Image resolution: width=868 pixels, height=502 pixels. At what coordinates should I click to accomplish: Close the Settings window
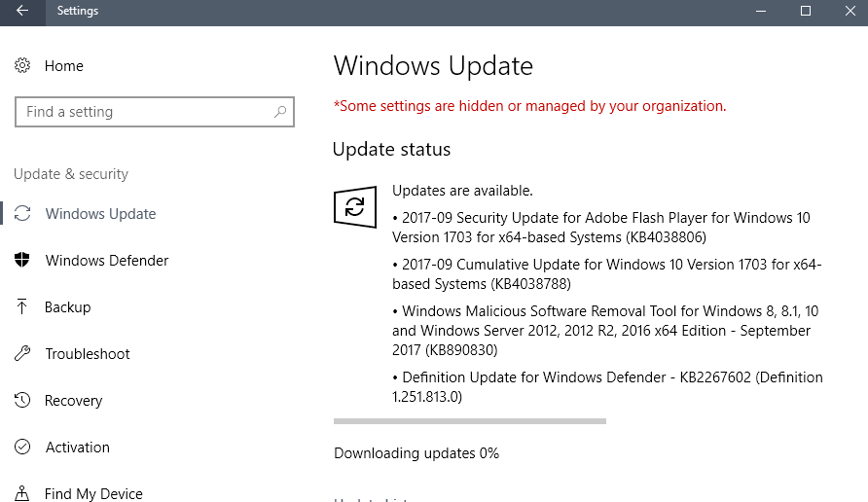pos(850,11)
